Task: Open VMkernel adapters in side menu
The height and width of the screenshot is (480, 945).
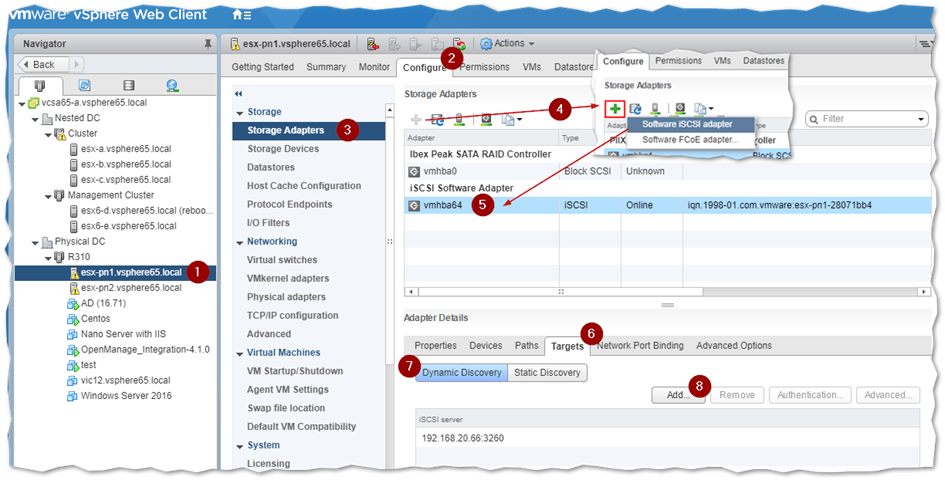Action: (x=288, y=279)
